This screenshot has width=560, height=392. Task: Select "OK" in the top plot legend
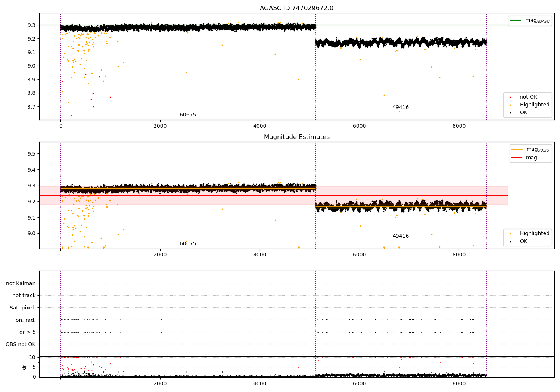523,113
